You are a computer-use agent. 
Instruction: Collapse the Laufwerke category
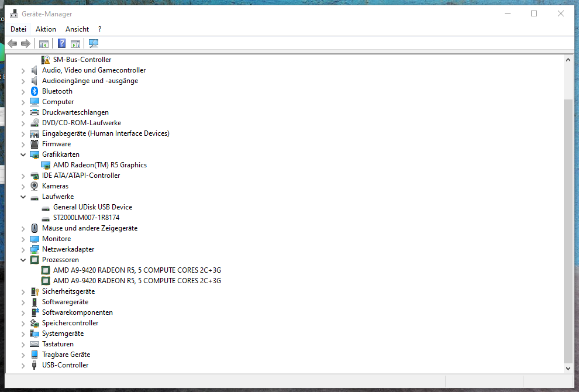23,197
